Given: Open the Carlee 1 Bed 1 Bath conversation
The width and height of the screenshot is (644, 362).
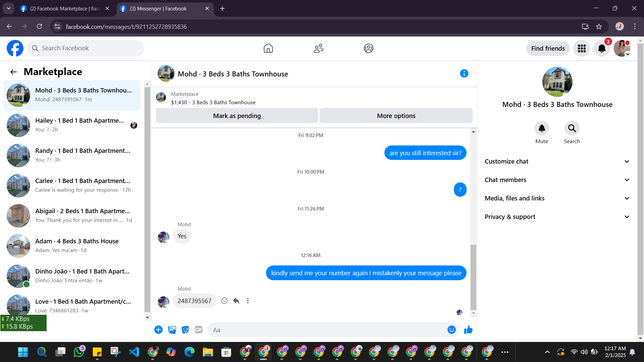Looking at the screenshot, I should 72,185.
